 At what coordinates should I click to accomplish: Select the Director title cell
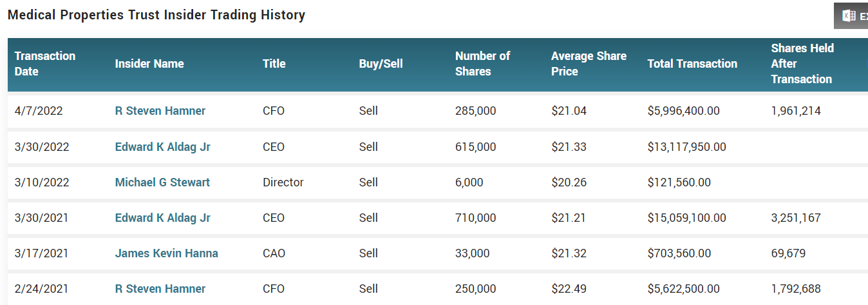[283, 182]
